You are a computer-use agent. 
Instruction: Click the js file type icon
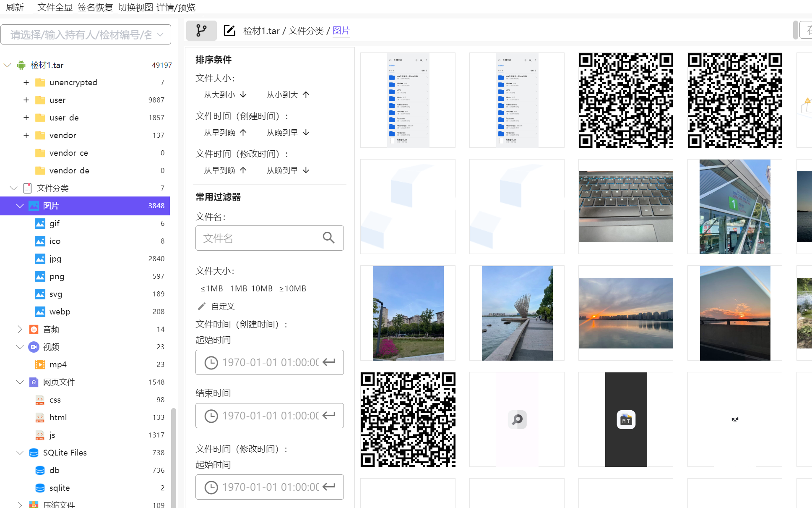[x=40, y=435]
